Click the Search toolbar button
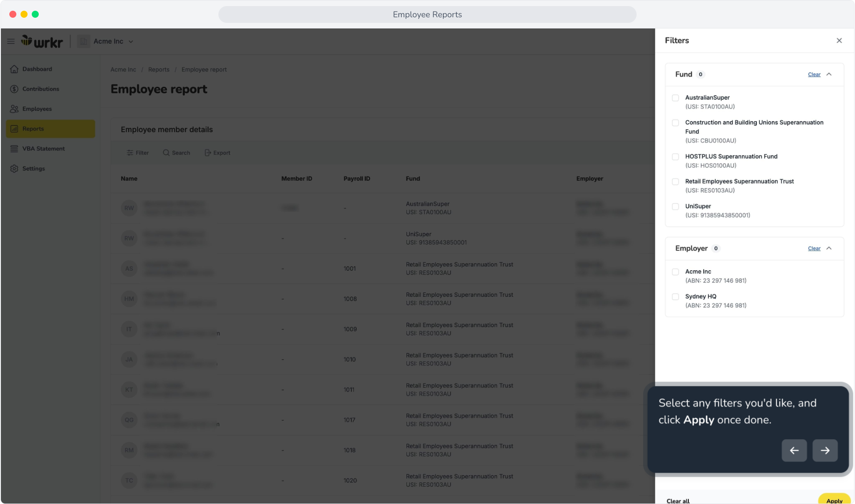The image size is (855, 504). (x=176, y=153)
